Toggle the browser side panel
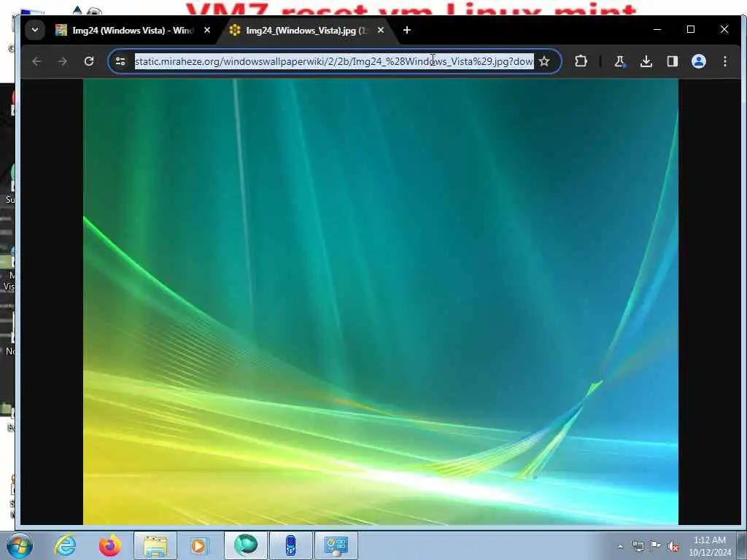The height and width of the screenshot is (560, 747). pos(672,61)
